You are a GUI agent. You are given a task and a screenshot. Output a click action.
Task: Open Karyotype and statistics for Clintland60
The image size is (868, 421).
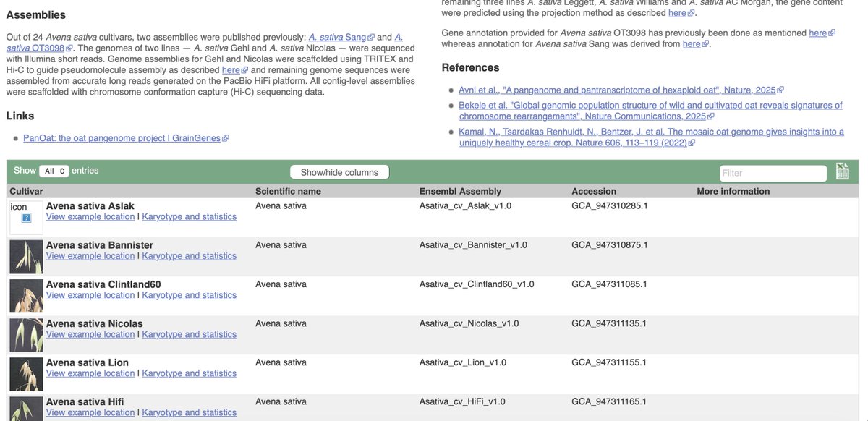[190, 294]
